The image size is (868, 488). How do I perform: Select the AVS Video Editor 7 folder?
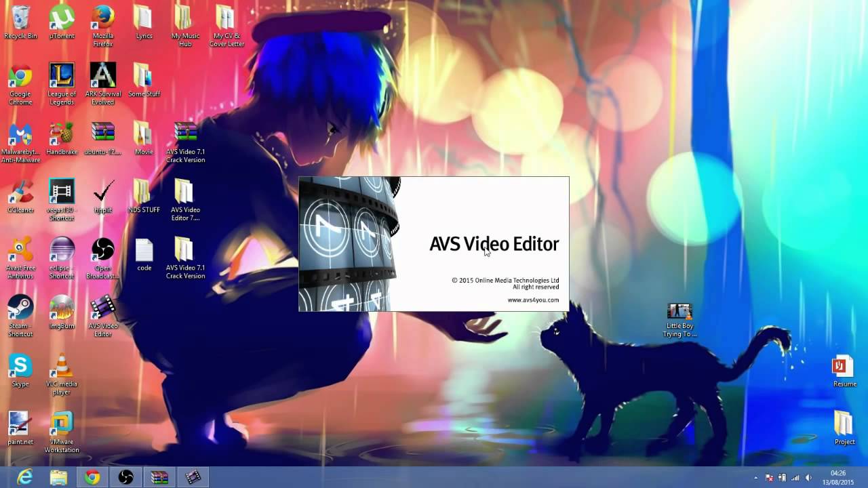click(185, 201)
